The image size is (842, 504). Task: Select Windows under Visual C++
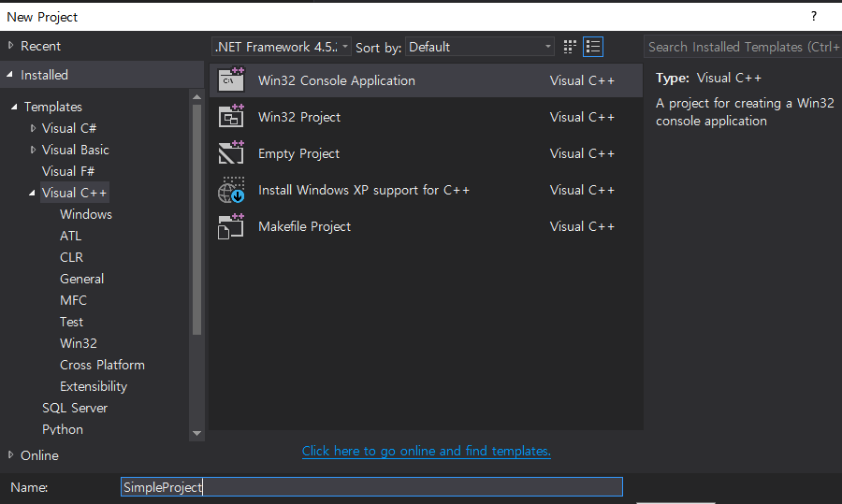[86, 214]
